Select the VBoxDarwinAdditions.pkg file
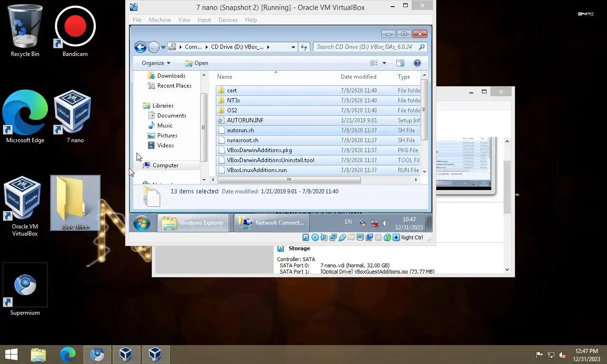This screenshot has width=607, height=364. [x=318, y=150]
